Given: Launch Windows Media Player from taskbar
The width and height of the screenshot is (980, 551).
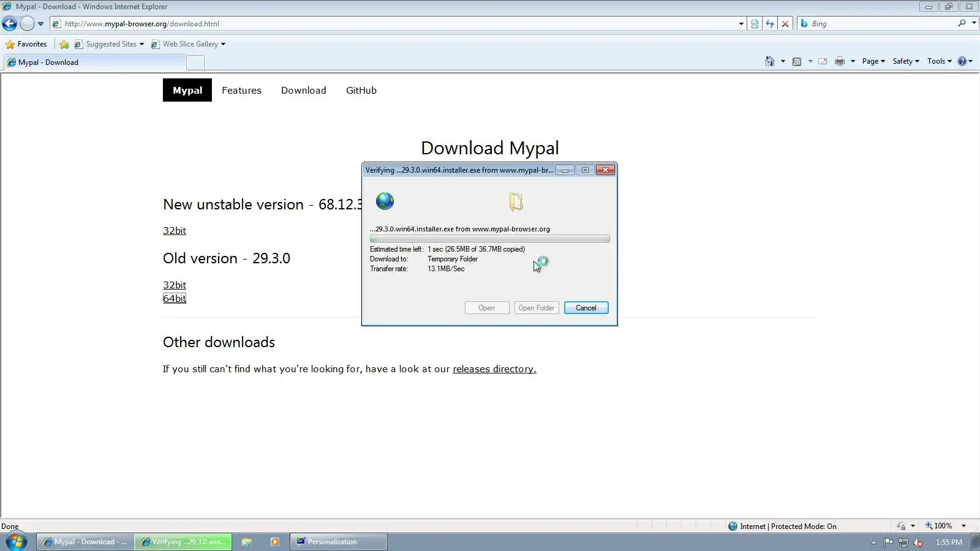Looking at the screenshot, I should [x=275, y=542].
